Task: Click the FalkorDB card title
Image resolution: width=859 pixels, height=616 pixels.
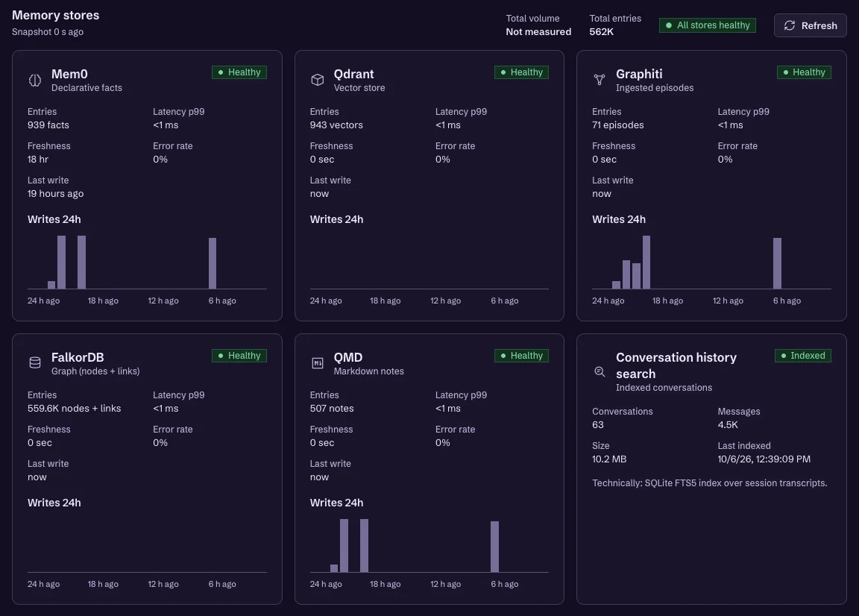Action: [78, 357]
